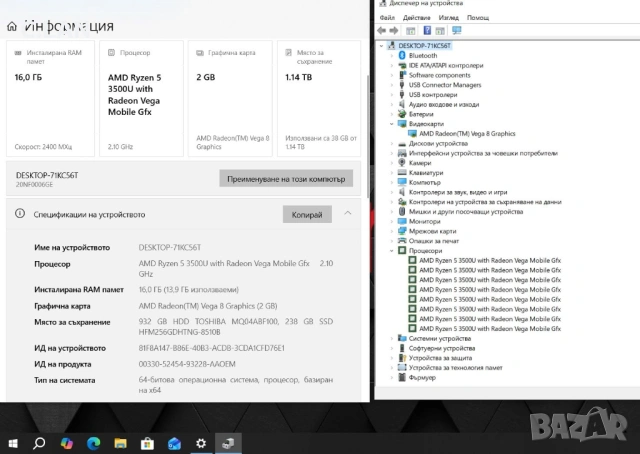
Task: Open the Windows Start menu
Action: click(x=13, y=443)
